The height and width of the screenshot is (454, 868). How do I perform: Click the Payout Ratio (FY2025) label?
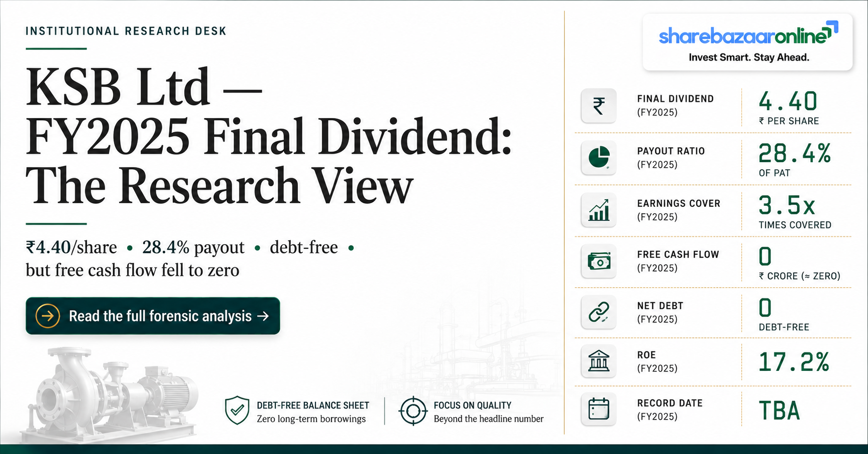(x=671, y=158)
